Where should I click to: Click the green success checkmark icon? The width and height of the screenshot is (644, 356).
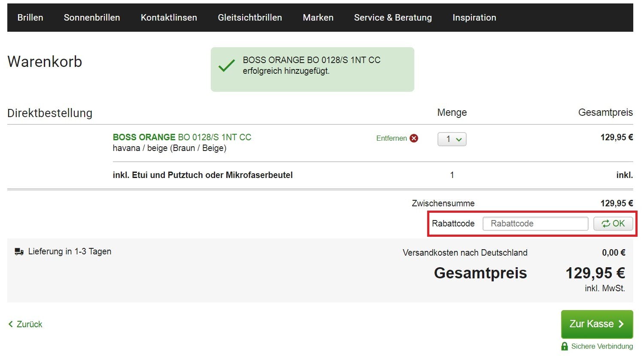tap(227, 66)
